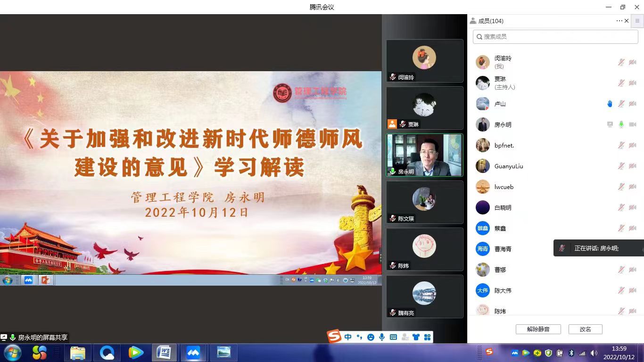The image size is (644, 362).
Task: Select member GuanyuLiu in the list
Action: click(555, 166)
